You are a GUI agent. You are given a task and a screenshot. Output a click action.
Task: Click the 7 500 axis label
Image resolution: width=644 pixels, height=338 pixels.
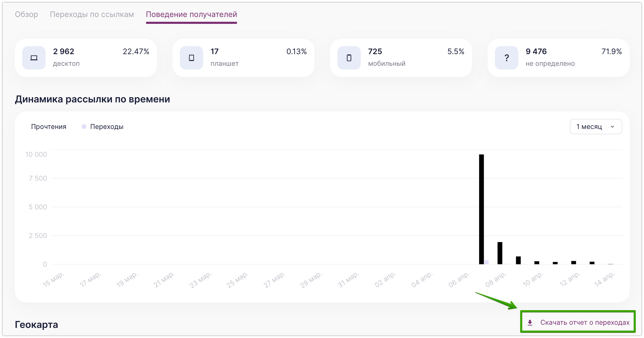point(38,178)
